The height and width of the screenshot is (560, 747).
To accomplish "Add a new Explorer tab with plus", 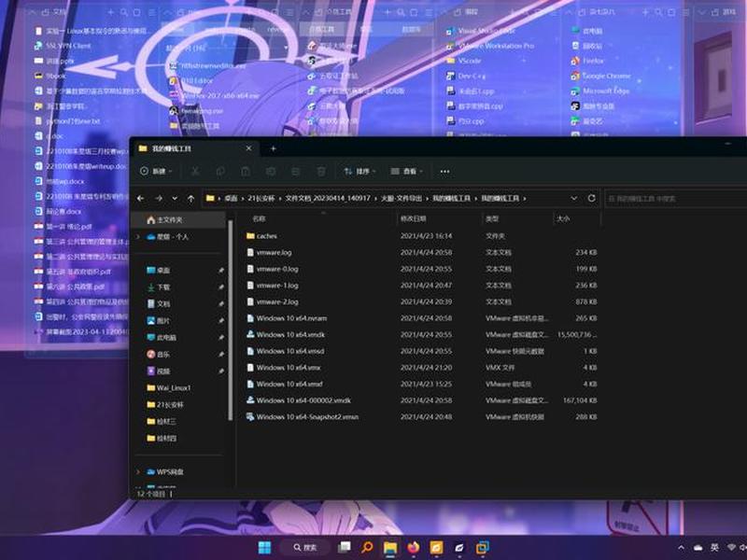I will [273, 148].
